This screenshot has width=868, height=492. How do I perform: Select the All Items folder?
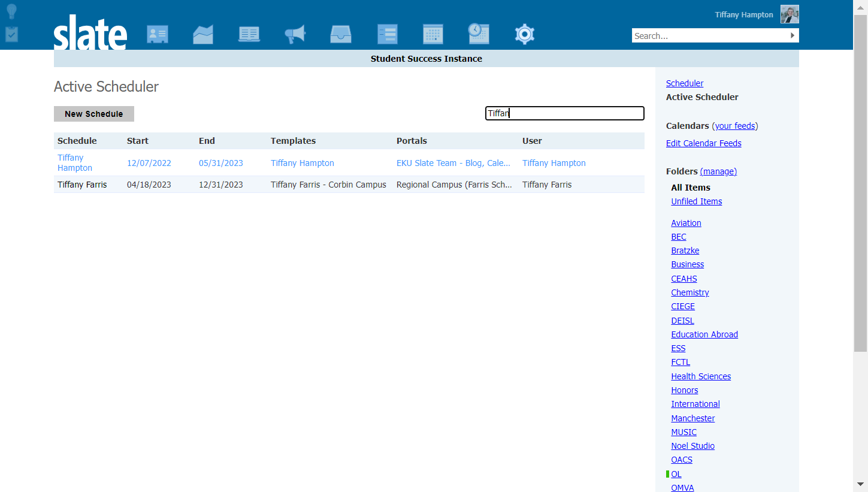[691, 188]
